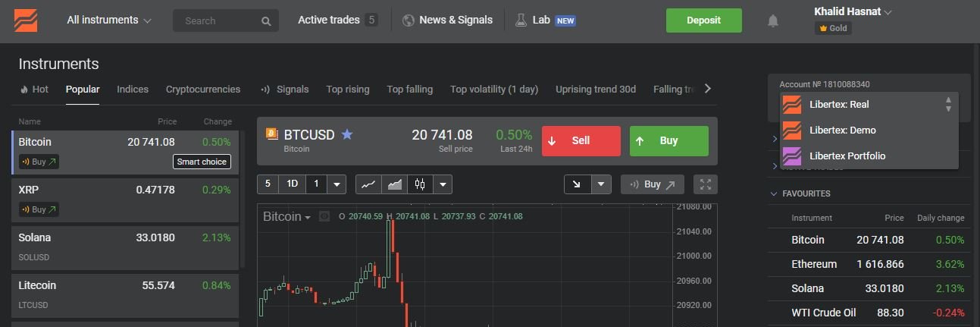Viewport: 980px width, 327px height.
Task: Sort instruments by Change column header
Action: [218, 121]
